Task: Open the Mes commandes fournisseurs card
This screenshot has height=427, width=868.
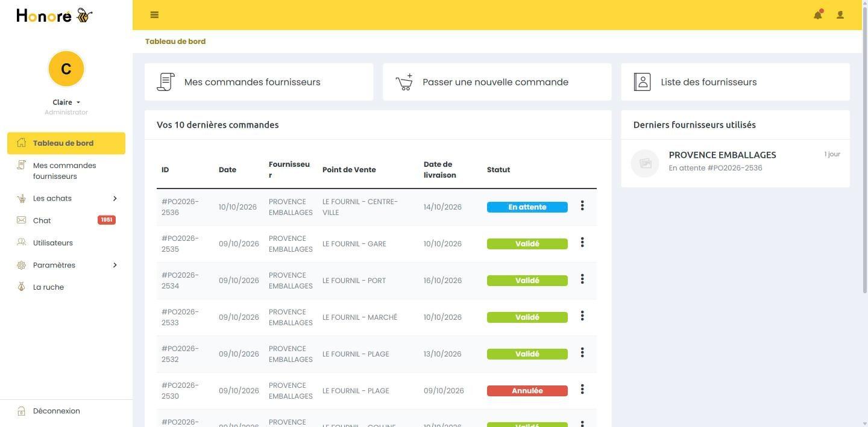Action: pyautogui.click(x=259, y=82)
